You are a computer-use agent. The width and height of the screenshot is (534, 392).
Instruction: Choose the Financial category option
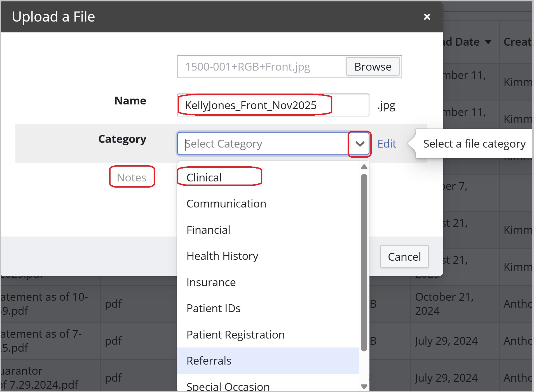[208, 230]
